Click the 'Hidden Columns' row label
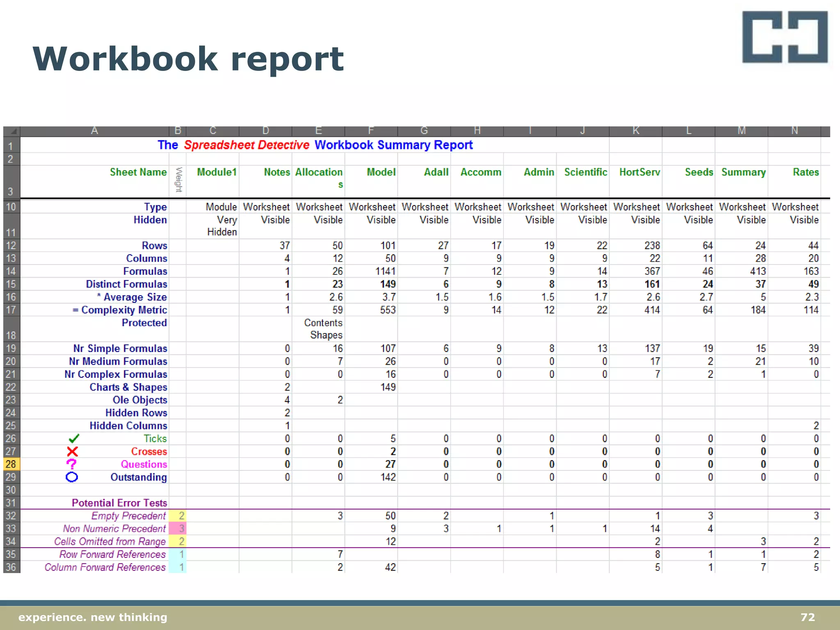This screenshot has height=630, width=840. pyautogui.click(x=128, y=426)
